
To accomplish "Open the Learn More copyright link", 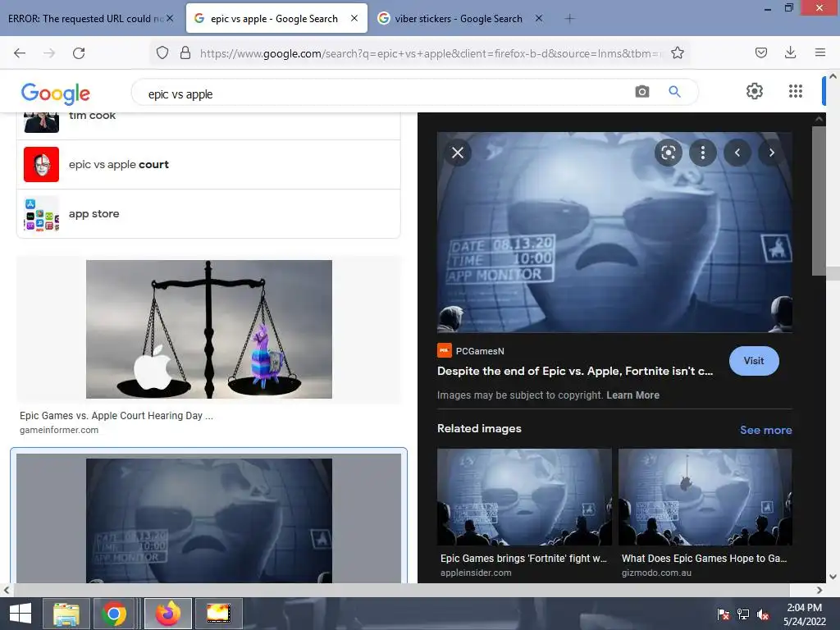I will coord(632,395).
